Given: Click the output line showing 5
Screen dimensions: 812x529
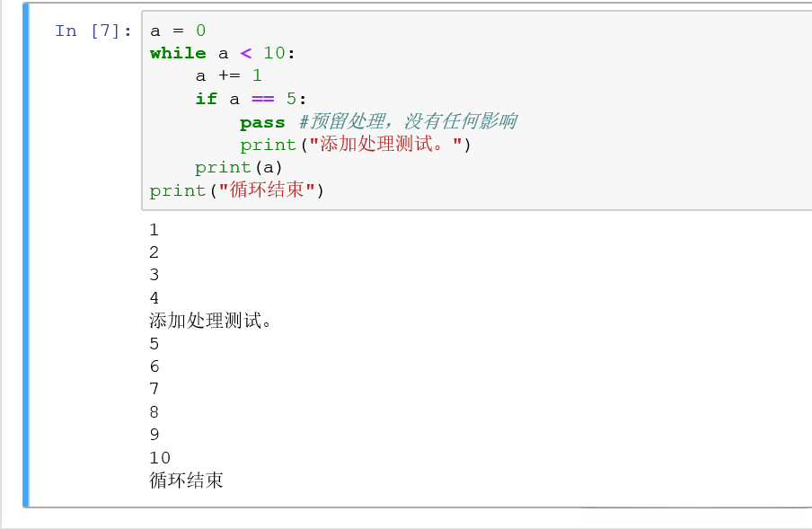Looking at the screenshot, I should pos(154,344).
